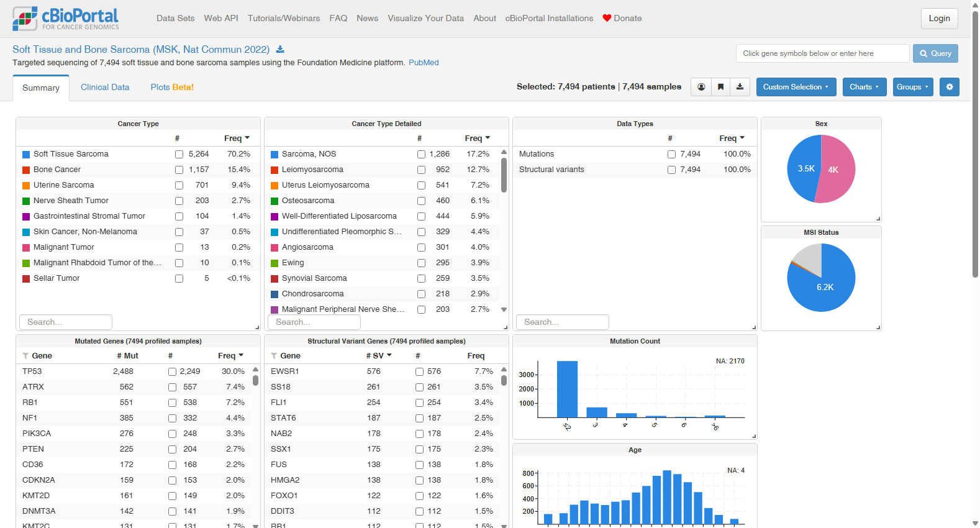Click the gene filter funnel in Mutated Genes

[x=25, y=356]
